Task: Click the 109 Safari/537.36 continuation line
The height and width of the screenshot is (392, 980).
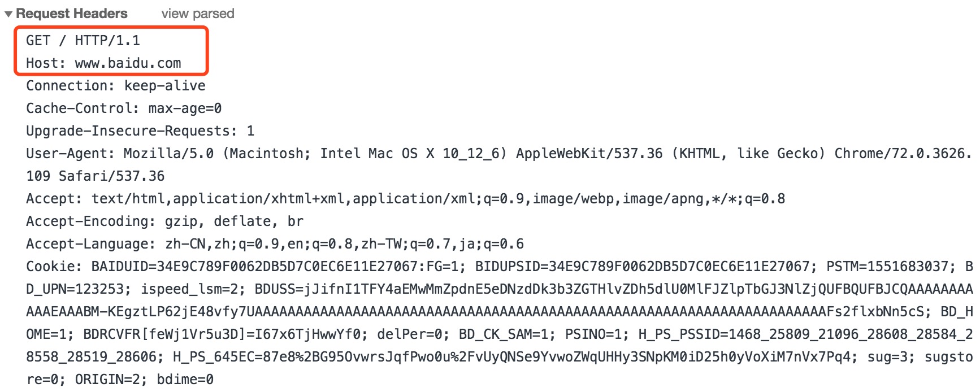Action: pyautogui.click(x=96, y=176)
